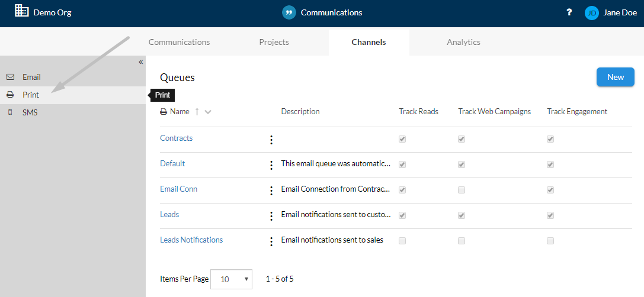Viewport: 644px width, 297px height.
Task: Open the Email Conn queue link
Action: point(179,189)
